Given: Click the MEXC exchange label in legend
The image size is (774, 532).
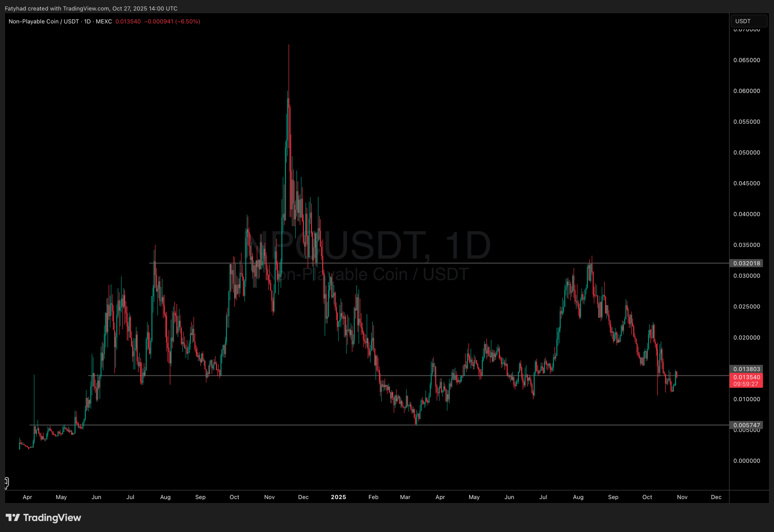Looking at the screenshot, I should point(104,21).
